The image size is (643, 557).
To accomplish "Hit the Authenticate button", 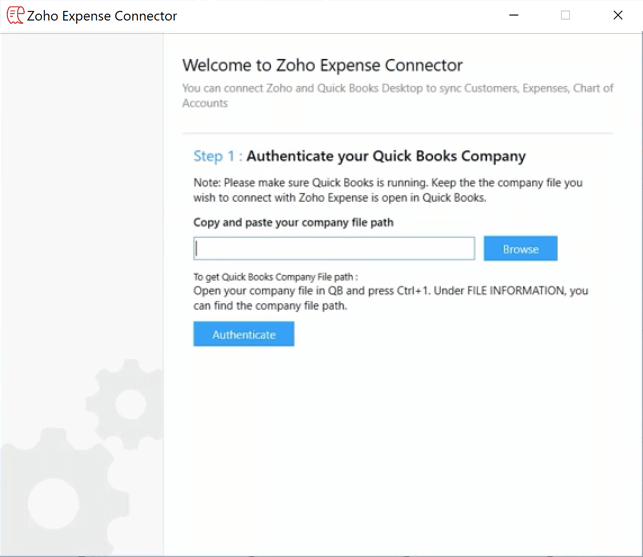I will (x=243, y=334).
